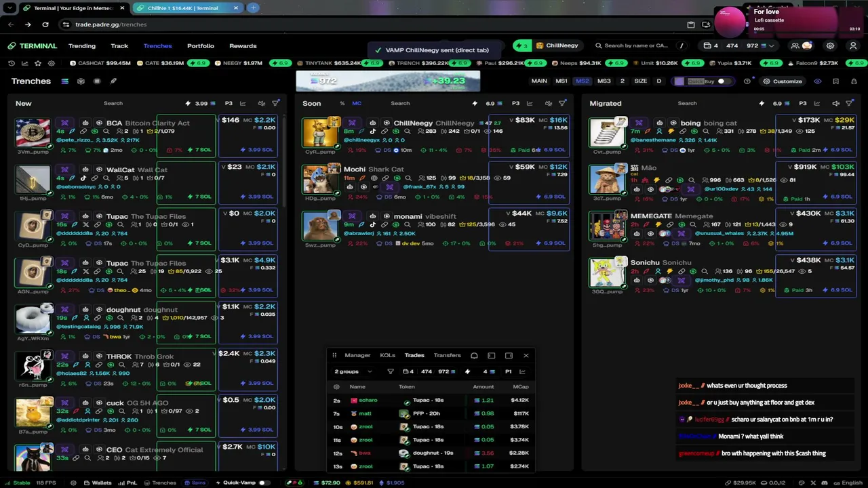868x488 pixels.
Task: Dock tracker panel to the left
Action: click(x=491, y=355)
